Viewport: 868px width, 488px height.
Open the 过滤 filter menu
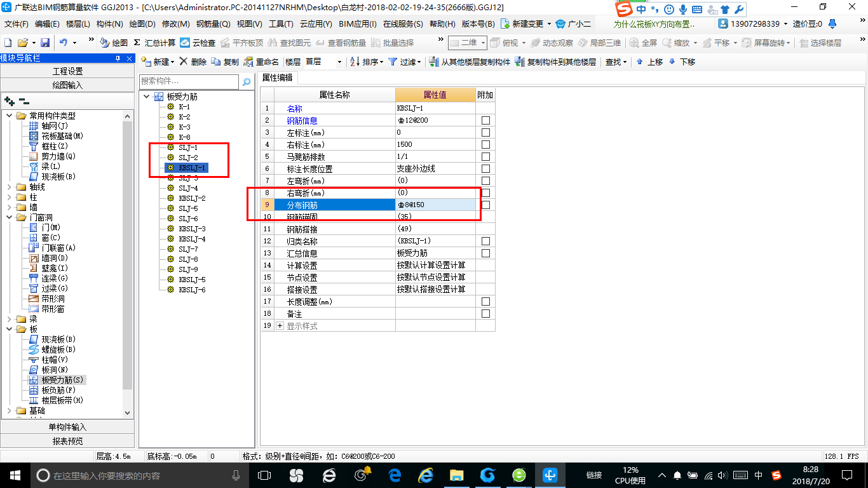pyautogui.click(x=405, y=62)
